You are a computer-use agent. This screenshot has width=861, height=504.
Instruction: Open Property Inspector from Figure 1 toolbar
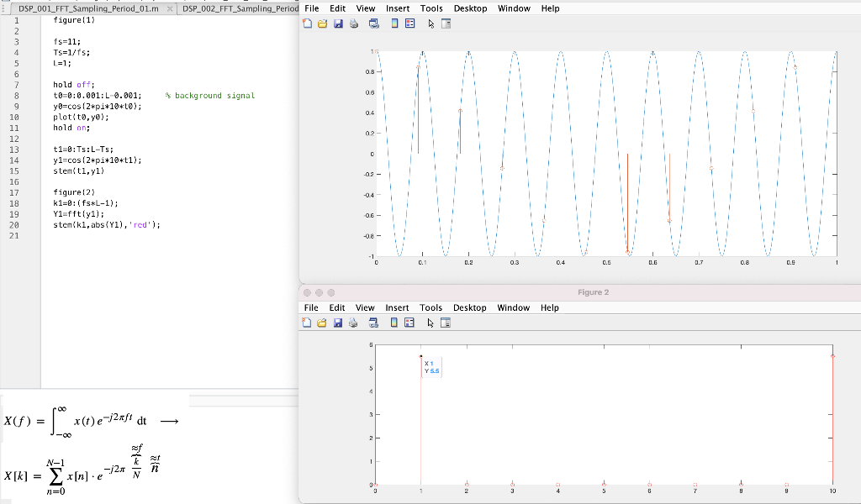pos(446,24)
